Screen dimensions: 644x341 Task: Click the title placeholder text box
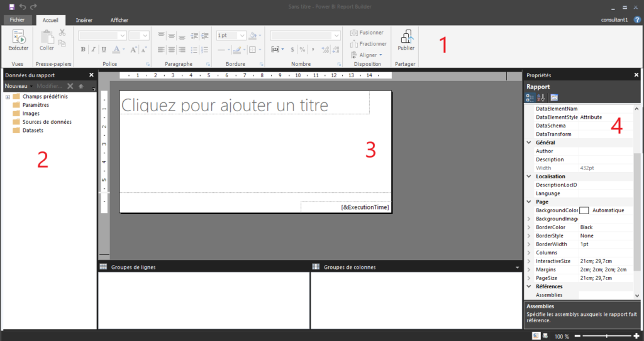(x=244, y=104)
